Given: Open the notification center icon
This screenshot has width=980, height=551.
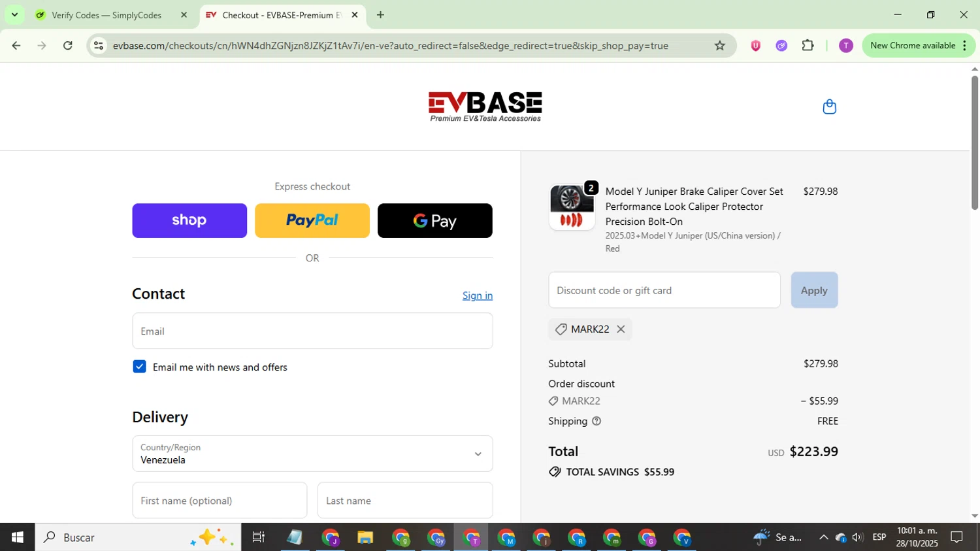Looking at the screenshot, I should point(956,537).
